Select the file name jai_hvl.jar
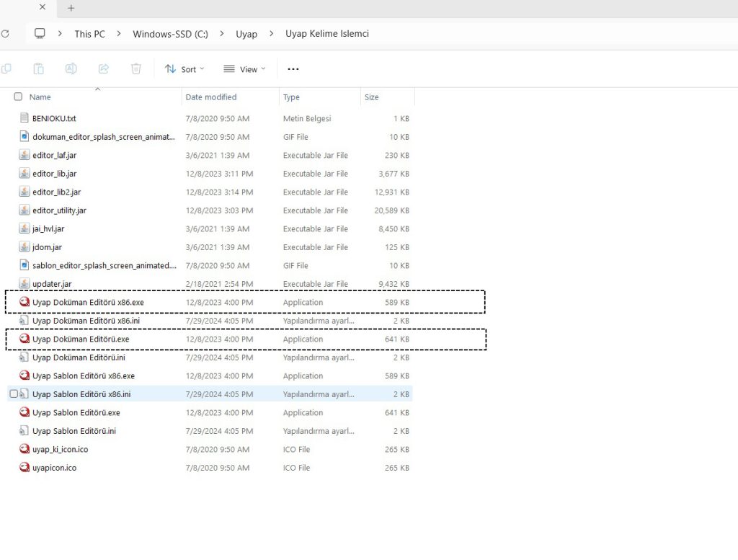Image resolution: width=738 pixels, height=560 pixels. pos(48,228)
